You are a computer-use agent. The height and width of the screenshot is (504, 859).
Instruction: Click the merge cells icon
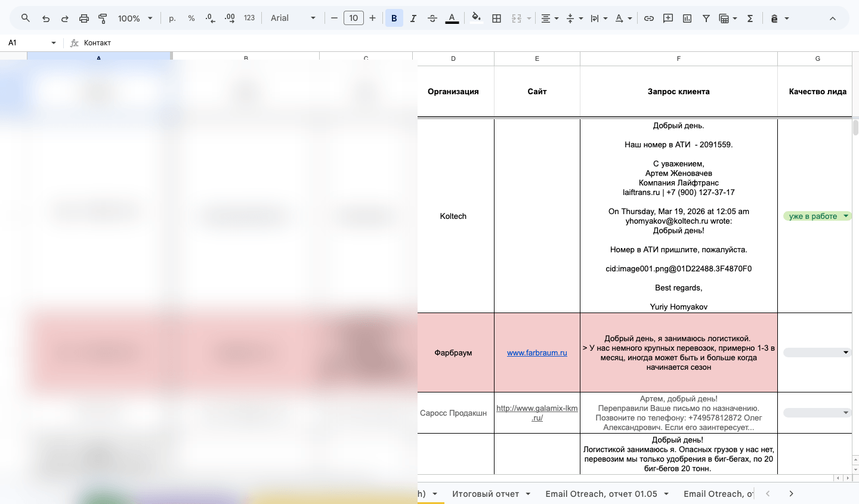(517, 18)
